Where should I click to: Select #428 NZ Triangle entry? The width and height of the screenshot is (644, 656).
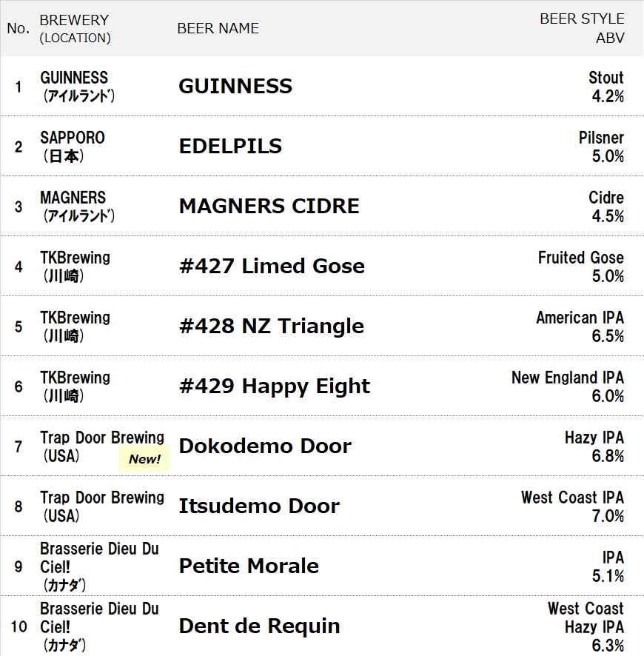pyautogui.click(x=271, y=327)
